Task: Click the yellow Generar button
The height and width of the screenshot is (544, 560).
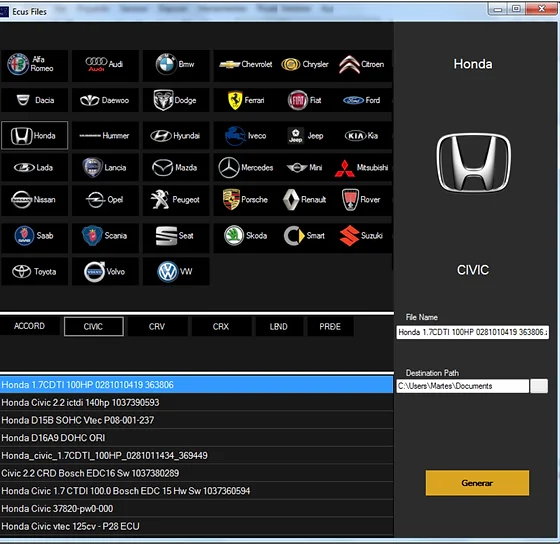Action: pos(477,483)
